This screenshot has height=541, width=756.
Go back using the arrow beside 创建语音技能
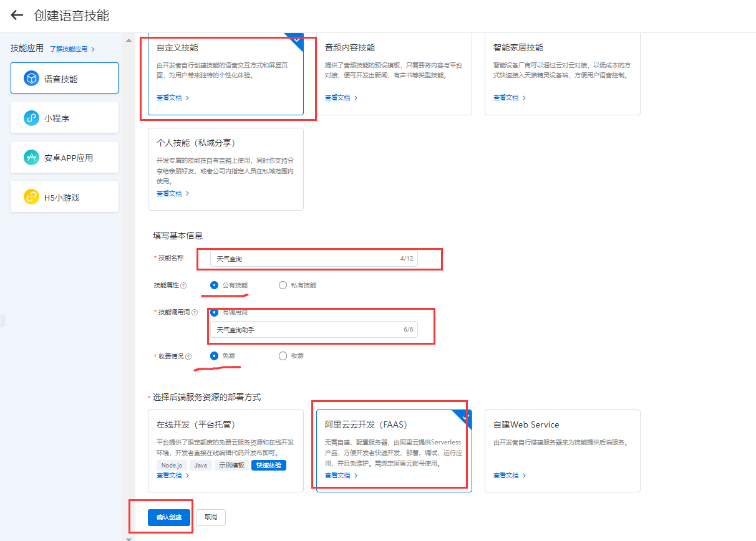tap(17, 16)
